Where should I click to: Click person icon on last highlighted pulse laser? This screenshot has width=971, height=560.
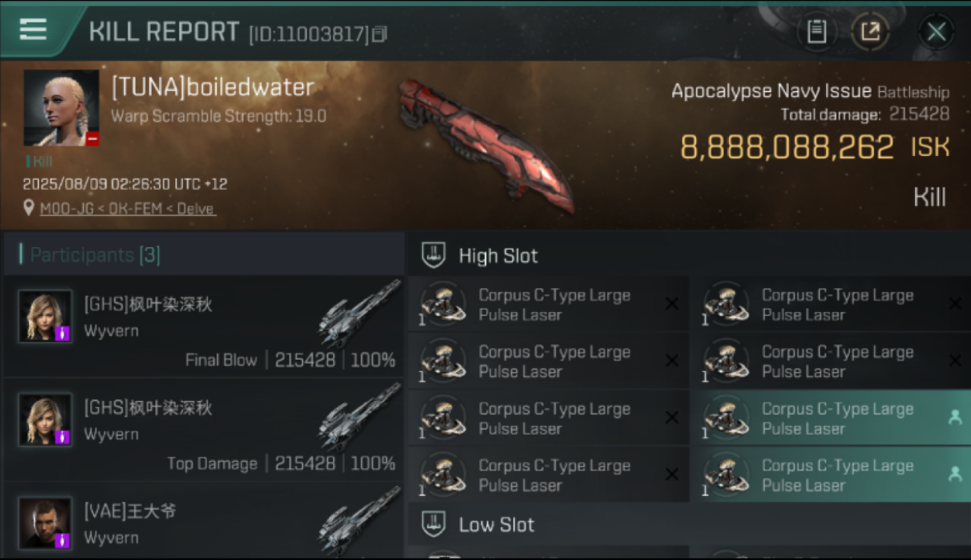click(955, 474)
